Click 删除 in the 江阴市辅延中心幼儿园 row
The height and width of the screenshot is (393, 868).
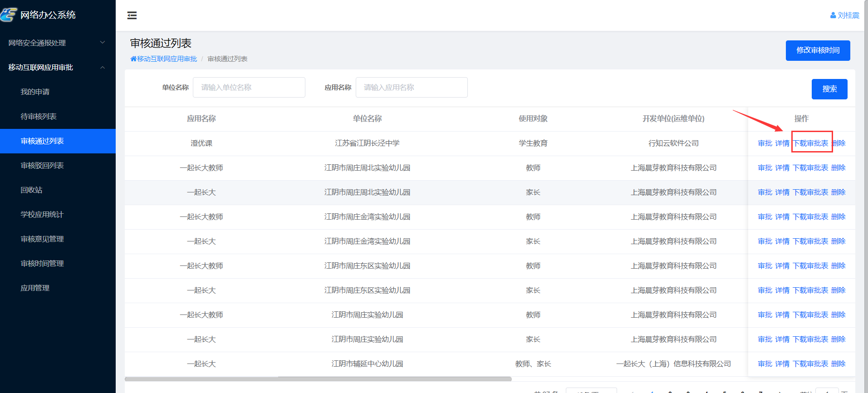tap(838, 364)
